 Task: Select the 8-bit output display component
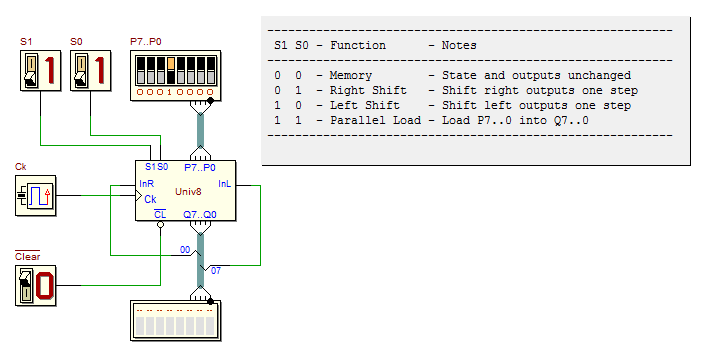(175, 320)
